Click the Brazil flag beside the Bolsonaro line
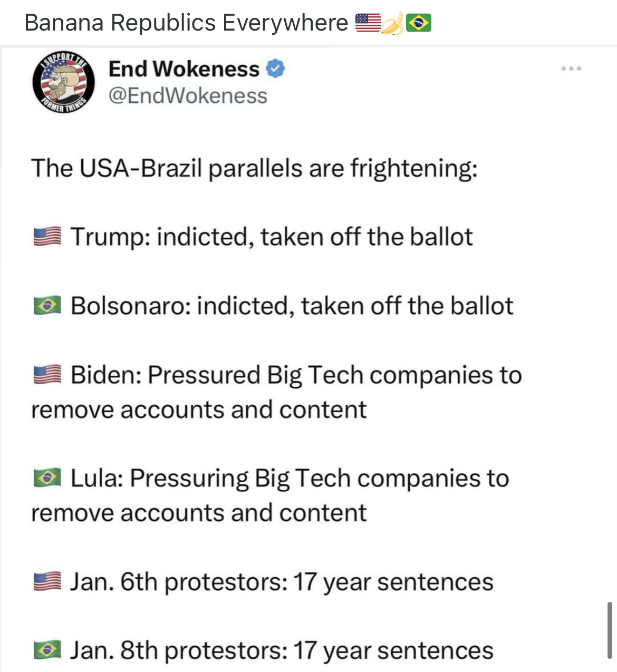 pyautogui.click(x=47, y=306)
